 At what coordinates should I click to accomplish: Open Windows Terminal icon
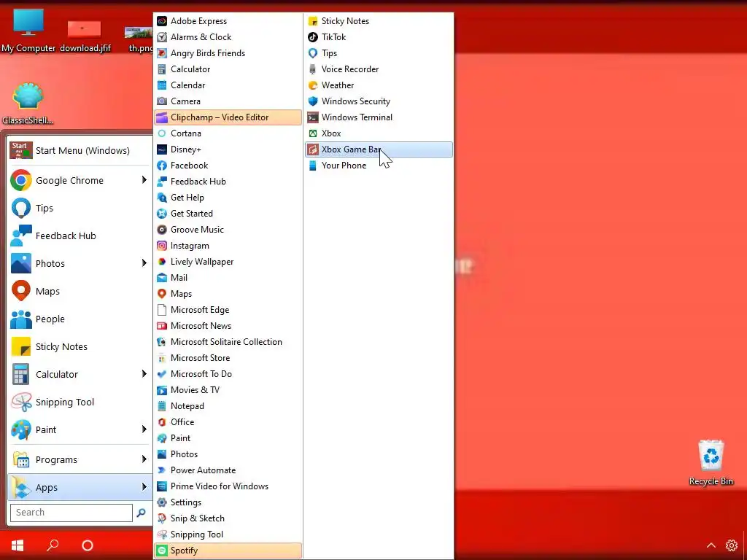point(312,117)
